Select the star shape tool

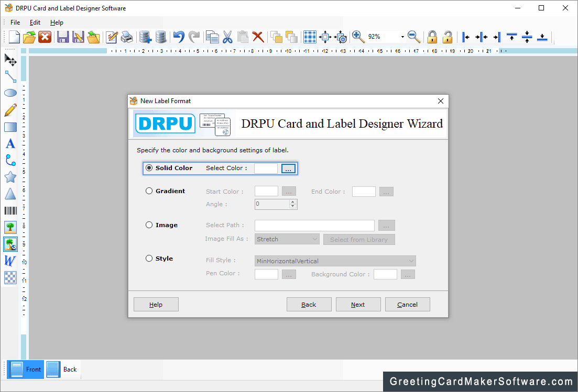pos(10,177)
